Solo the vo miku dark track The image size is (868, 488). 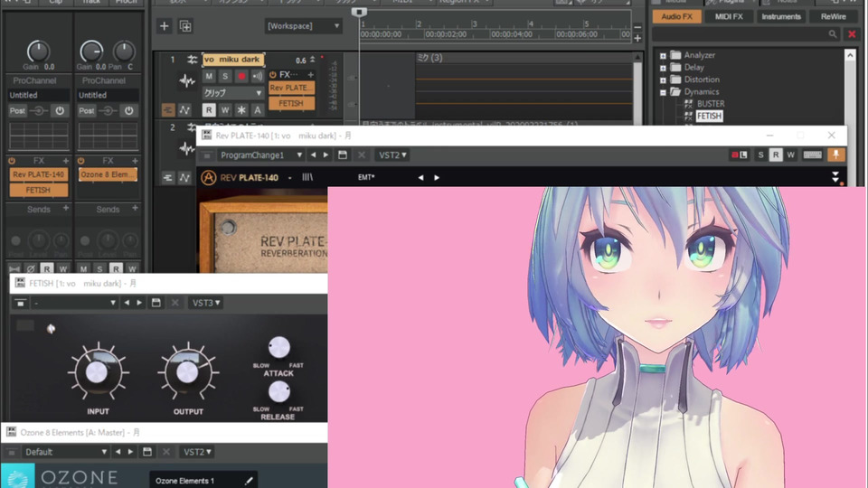pos(225,76)
